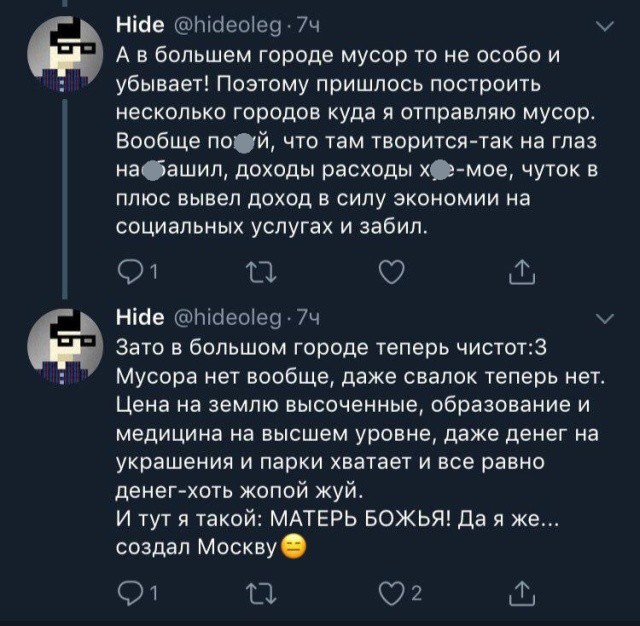
Task: Share the "создал Москву" tweet
Action: point(524,596)
